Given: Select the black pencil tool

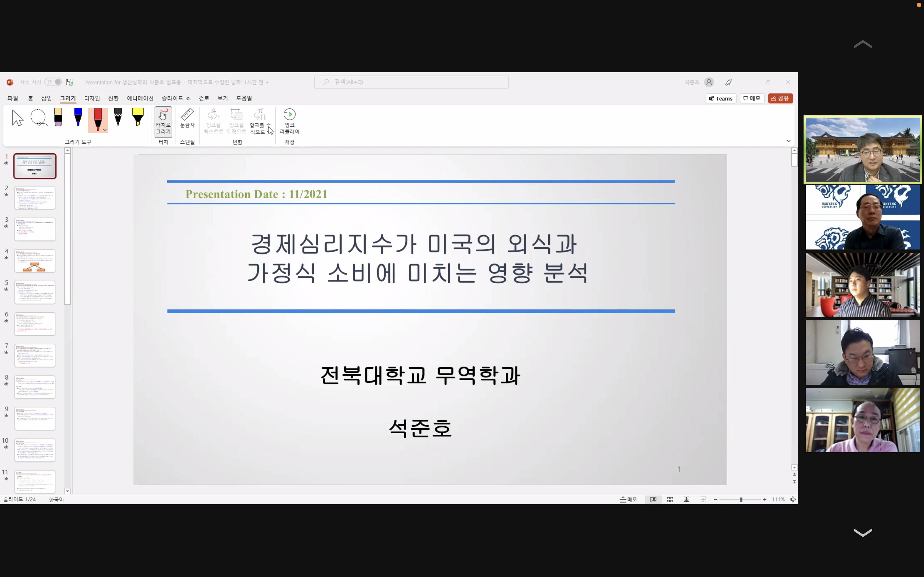Looking at the screenshot, I should click(x=118, y=117).
